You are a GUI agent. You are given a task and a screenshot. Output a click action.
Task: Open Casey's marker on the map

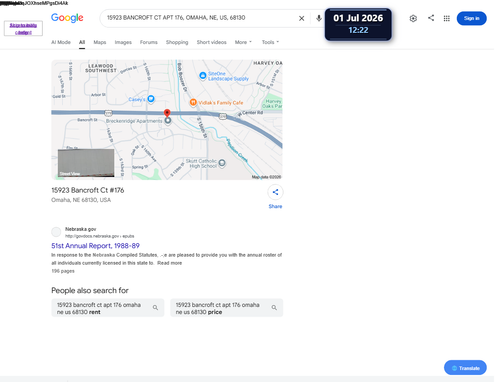pos(151,99)
